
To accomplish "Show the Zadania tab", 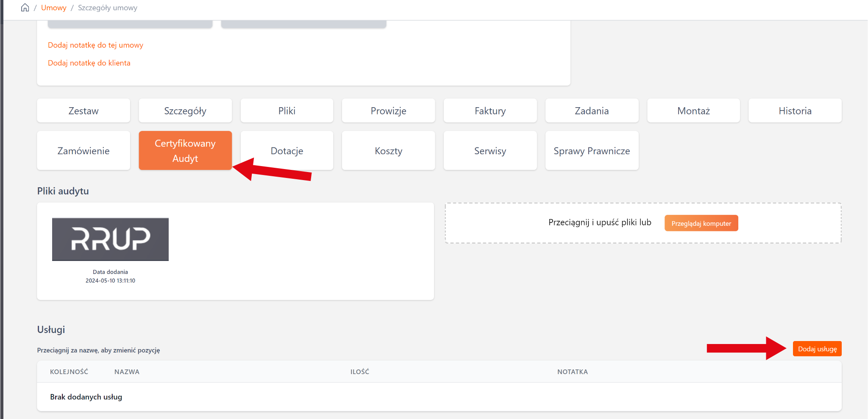I will pyautogui.click(x=592, y=111).
